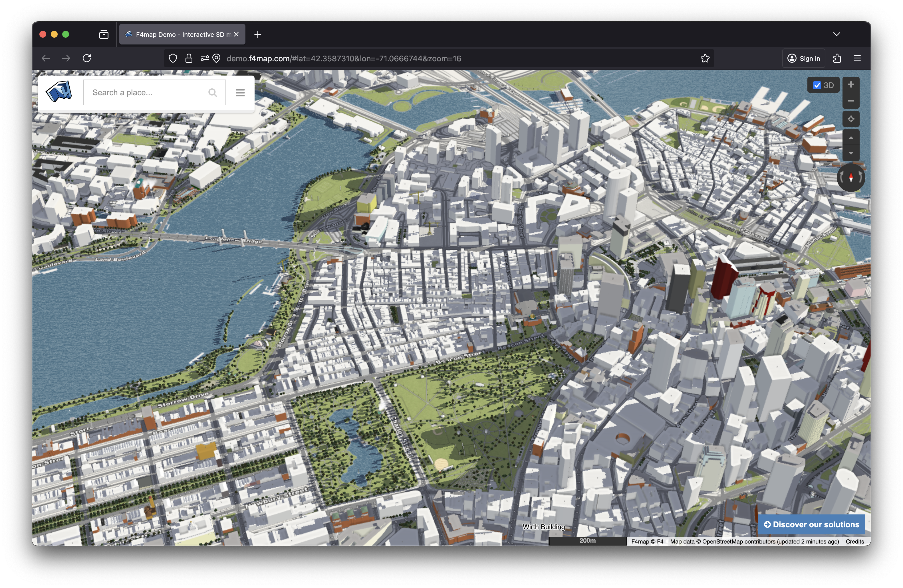The image size is (903, 588).
Task: Expand the browser tab list chevron
Action: pyautogui.click(x=837, y=34)
